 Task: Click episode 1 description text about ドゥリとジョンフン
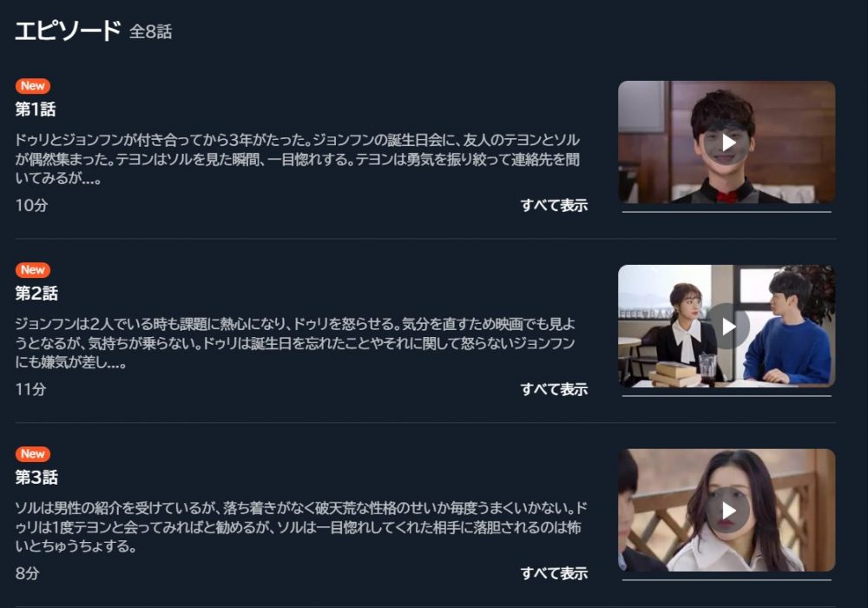[x=298, y=159]
